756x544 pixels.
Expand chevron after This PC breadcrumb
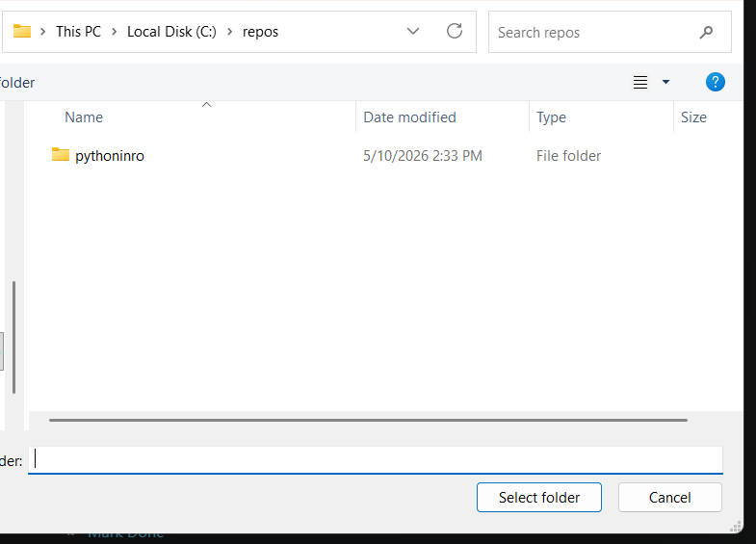[115, 32]
